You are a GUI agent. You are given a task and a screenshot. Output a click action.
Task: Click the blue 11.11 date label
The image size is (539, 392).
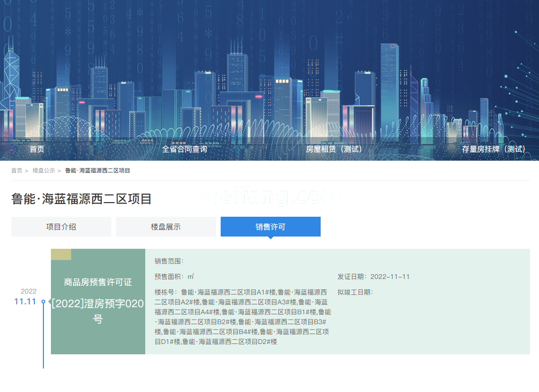pos(25,302)
